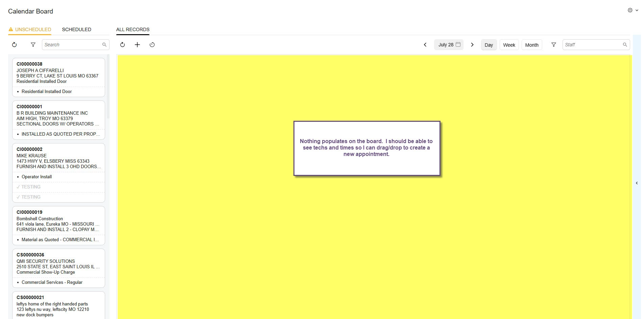Click new dock bumpers description
644x319 pixels.
(x=35, y=315)
